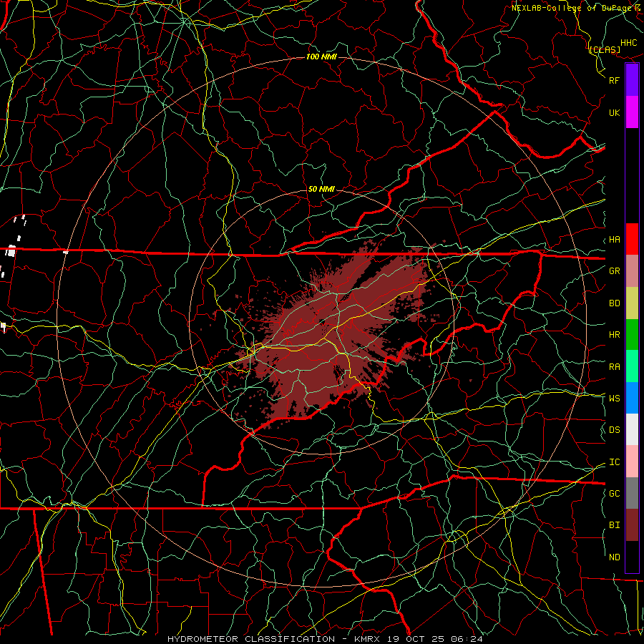The height and width of the screenshot is (644, 644).
Task: Click the 'HR' legend label
Action: [615, 335]
